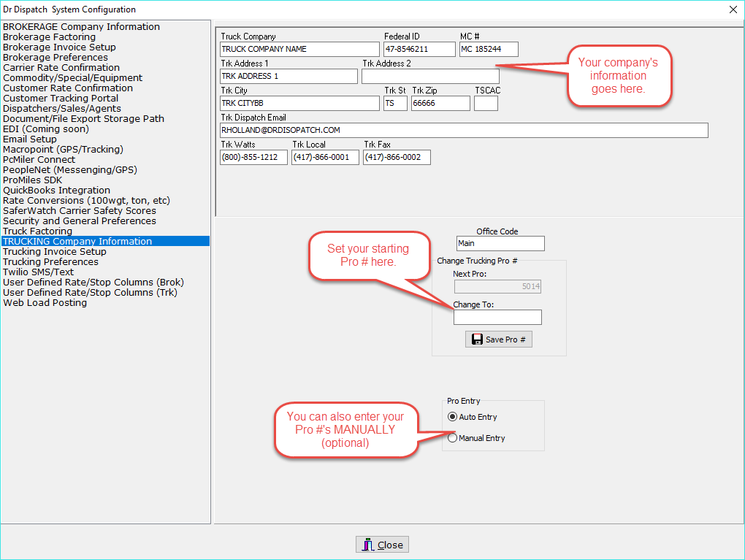
Task: Click the Trk City field
Action: (x=299, y=103)
